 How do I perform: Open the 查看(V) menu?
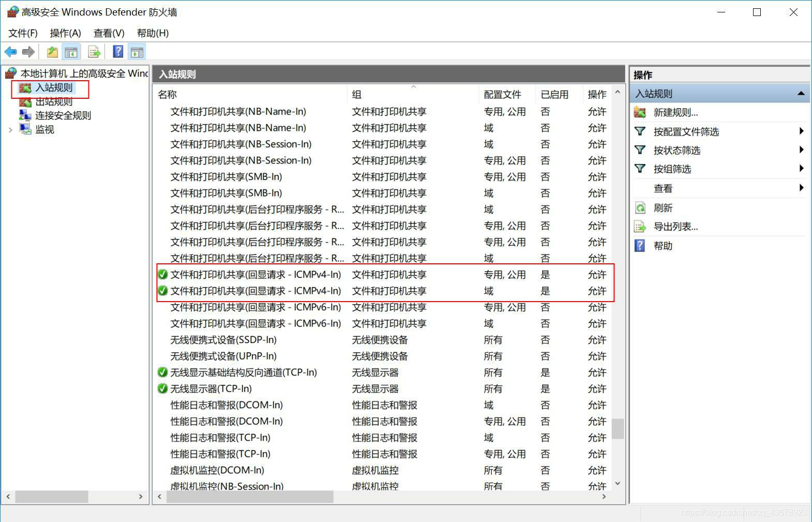(x=109, y=33)
